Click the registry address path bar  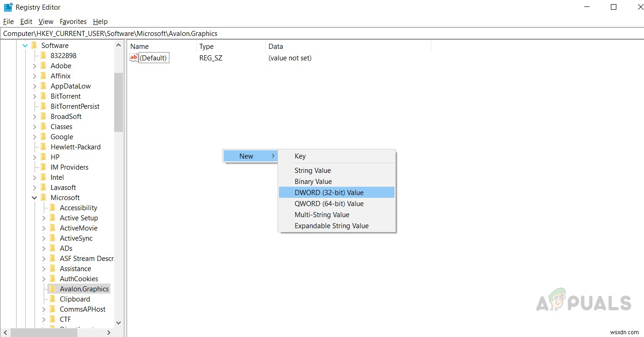tap(322, 33)
